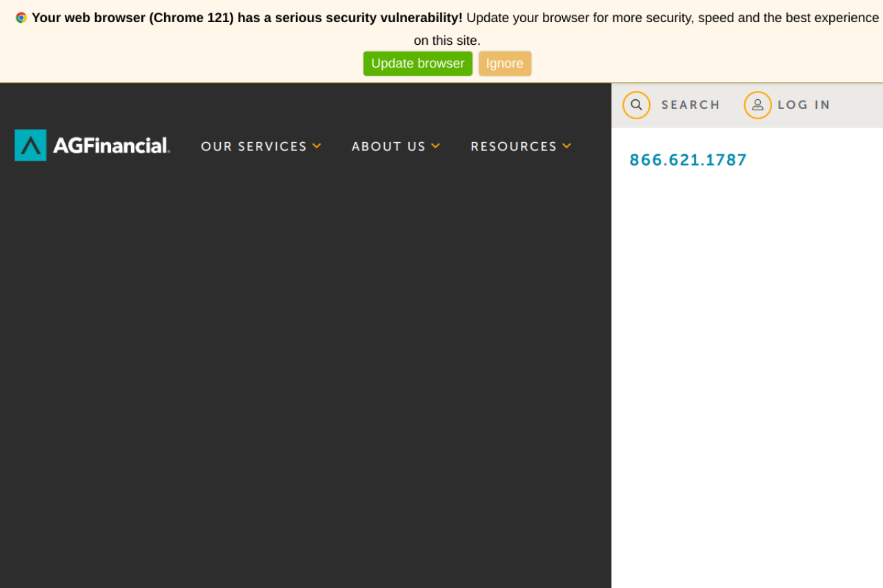Click the magnifying glass search icon
The image size is (883, 588).
pyautogui.click(x=637, y=105)
